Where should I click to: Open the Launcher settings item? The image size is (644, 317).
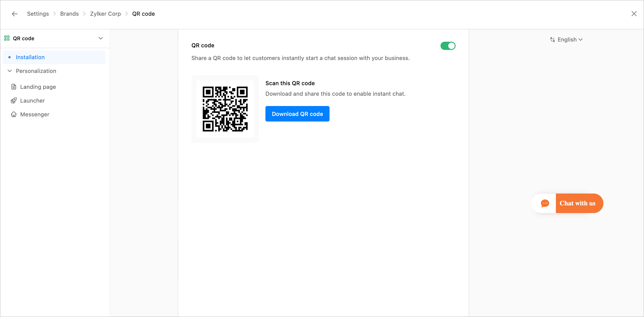coord(32,100)
